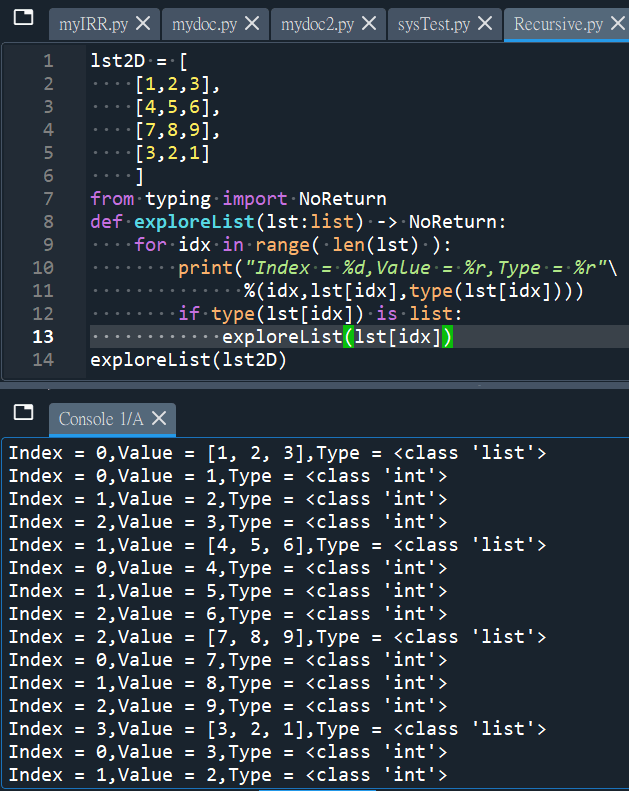Image resolution: width=629 pixels, height=791 pixels.
Task: Switch to the mydoc.py tab
Action: [x=215, y=24]
